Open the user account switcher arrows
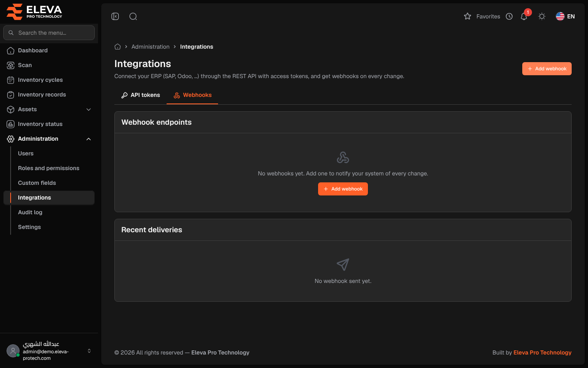This screenshot has height=368, width=588. (x=89, y=351)
